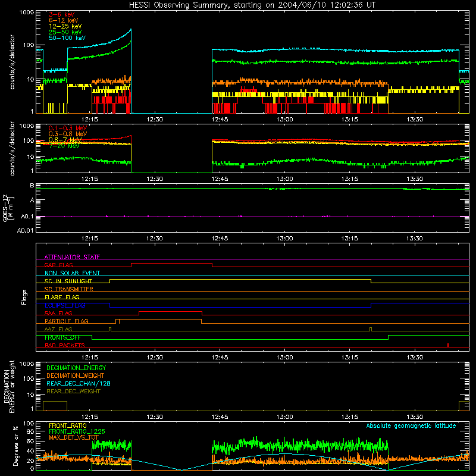Click 12:15 tick under top count-rate plot
Image resolution: width=476 pixels, height=476 pixels.
point(90,120)
